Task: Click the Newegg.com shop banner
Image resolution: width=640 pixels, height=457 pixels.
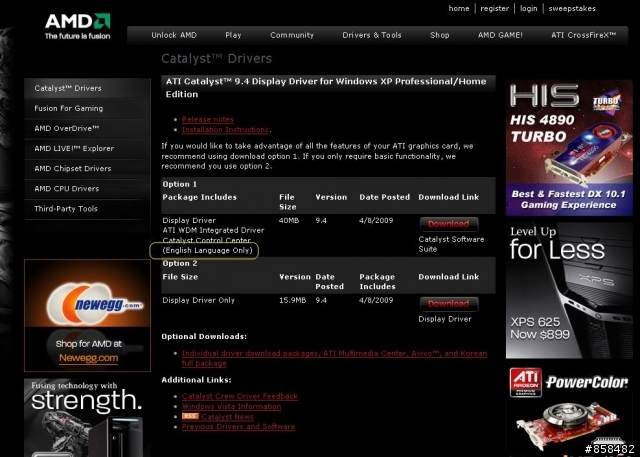Action: [x=87, y=315]
